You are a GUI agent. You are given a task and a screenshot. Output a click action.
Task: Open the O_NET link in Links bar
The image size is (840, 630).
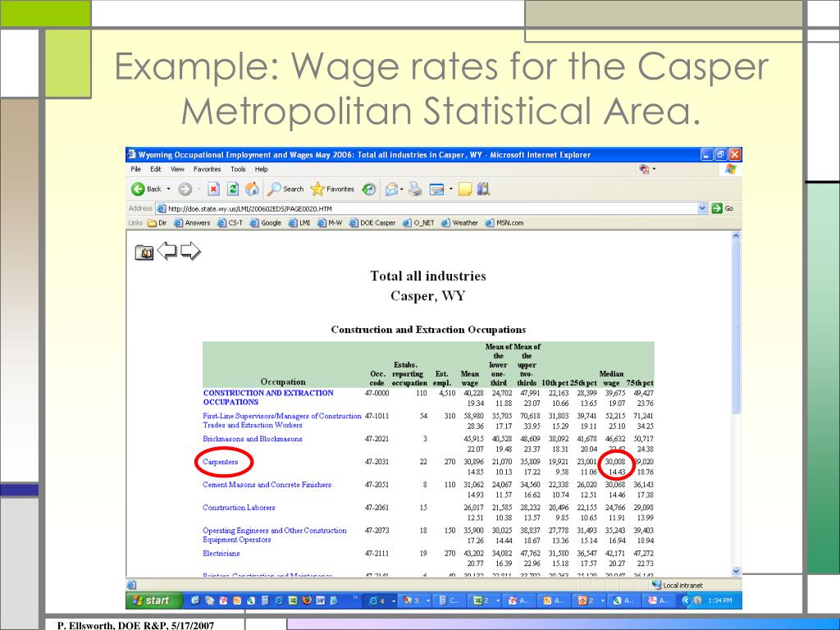418,223
